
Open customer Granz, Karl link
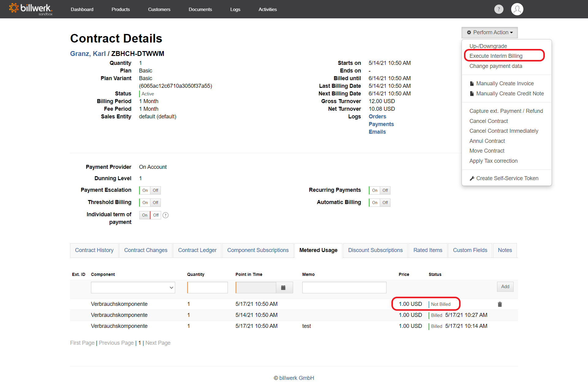pyautogui.click(x=88, y=54)
